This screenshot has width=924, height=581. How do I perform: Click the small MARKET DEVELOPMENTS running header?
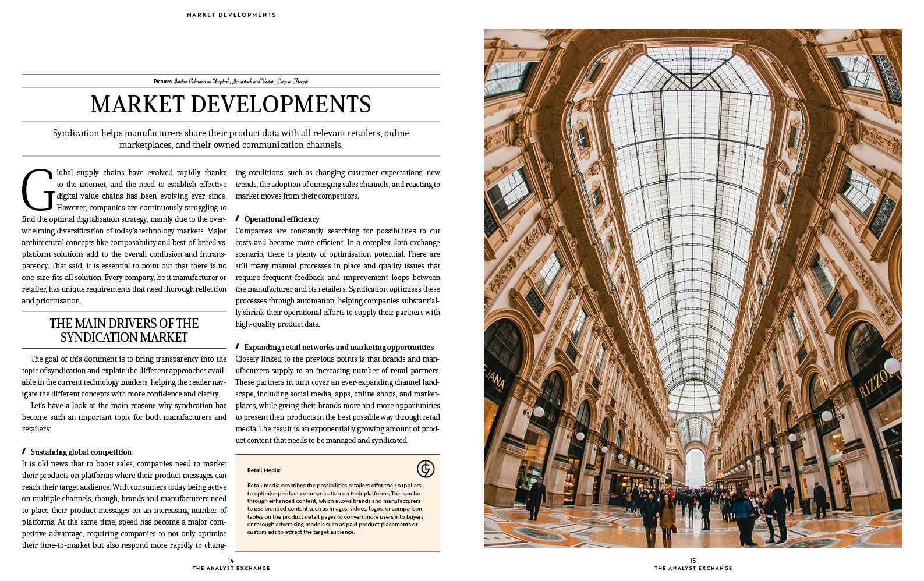click(231, 15)
